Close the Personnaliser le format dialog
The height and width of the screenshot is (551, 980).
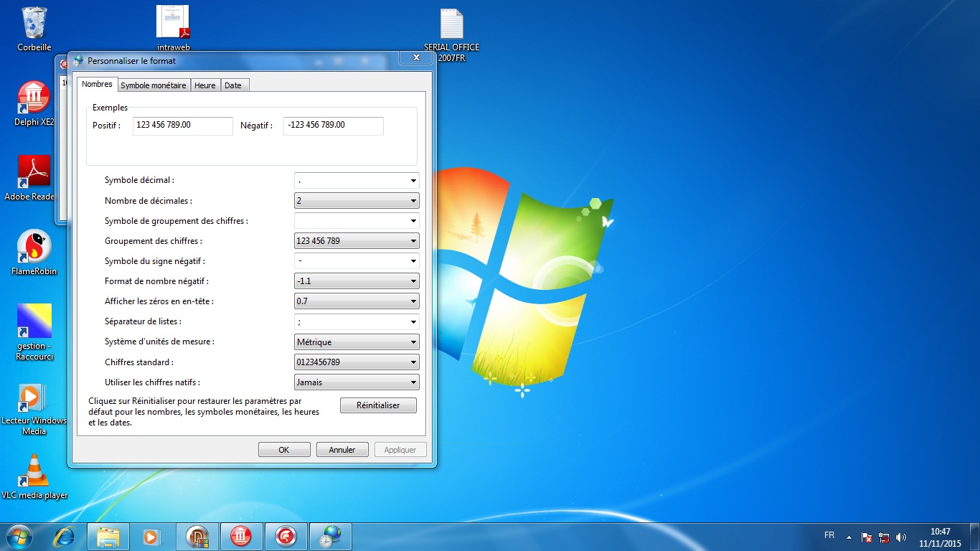415,58
